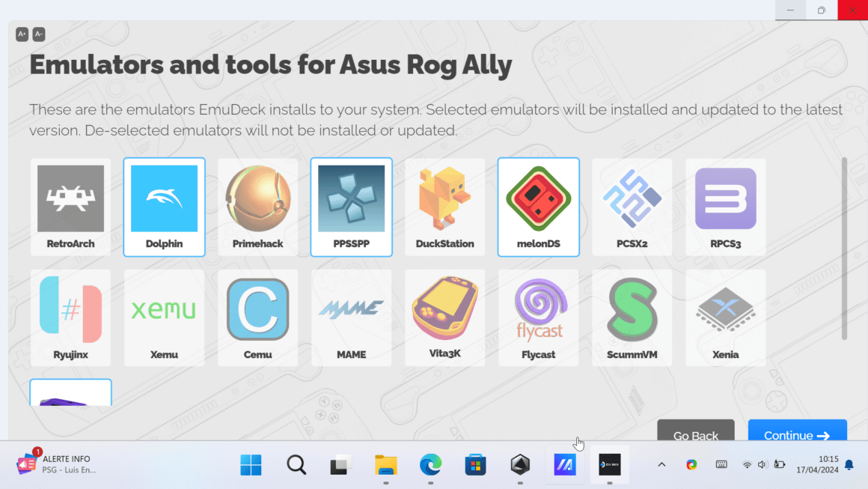This screenshot has width=868, height=489.
Task: Deselect the Dolphin emulator card
Action: click(x=164, y=207)
